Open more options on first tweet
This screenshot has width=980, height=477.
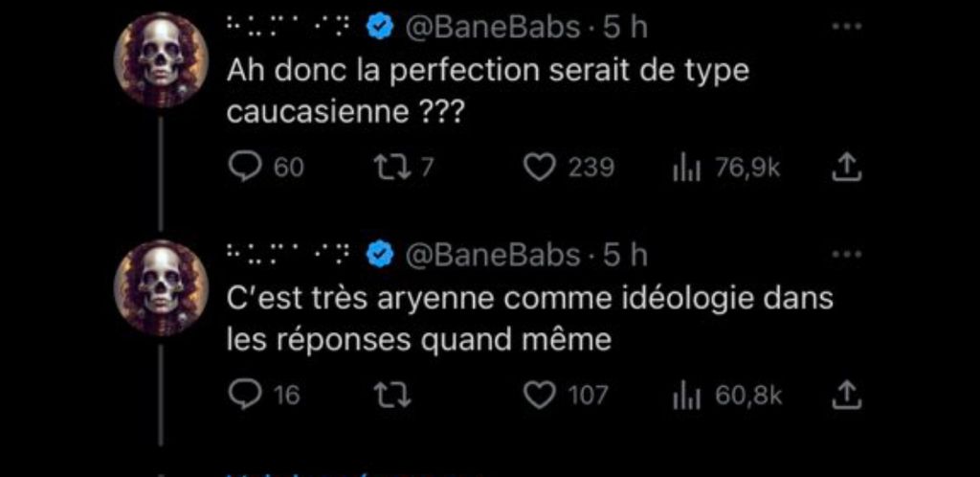(x=846, y=28)
